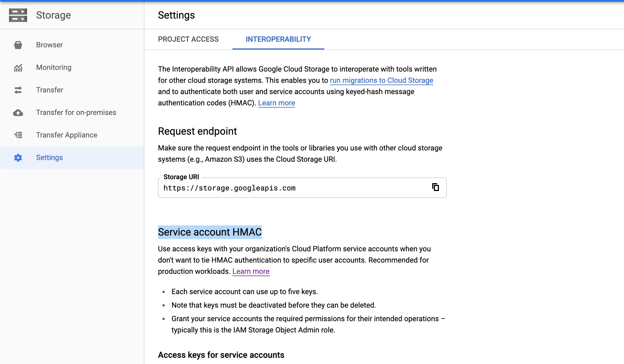
Task: Click the Browser bucket icon
Action: pyautogui.click(x=18, y=45)
